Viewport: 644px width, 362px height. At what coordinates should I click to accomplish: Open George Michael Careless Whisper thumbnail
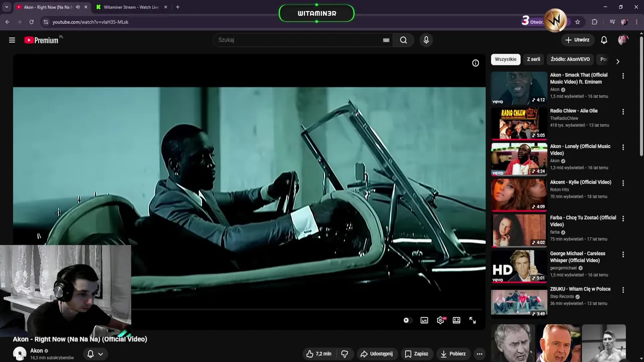pyautogui.click(x=519, y=266)
